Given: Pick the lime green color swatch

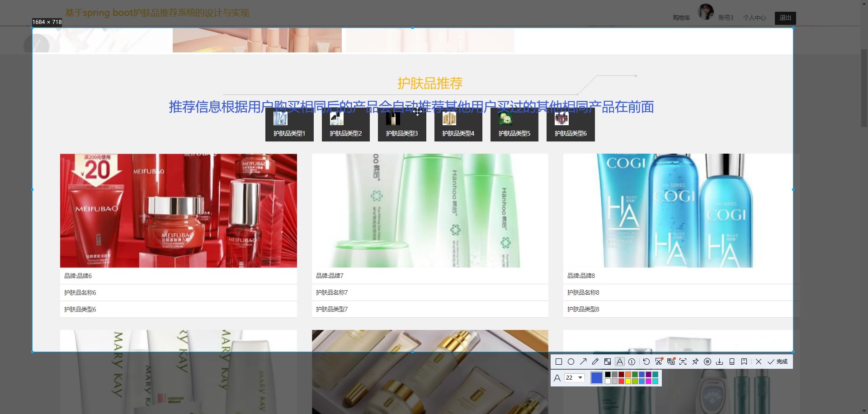Looking at the screenshot, I should coord(635,381).
